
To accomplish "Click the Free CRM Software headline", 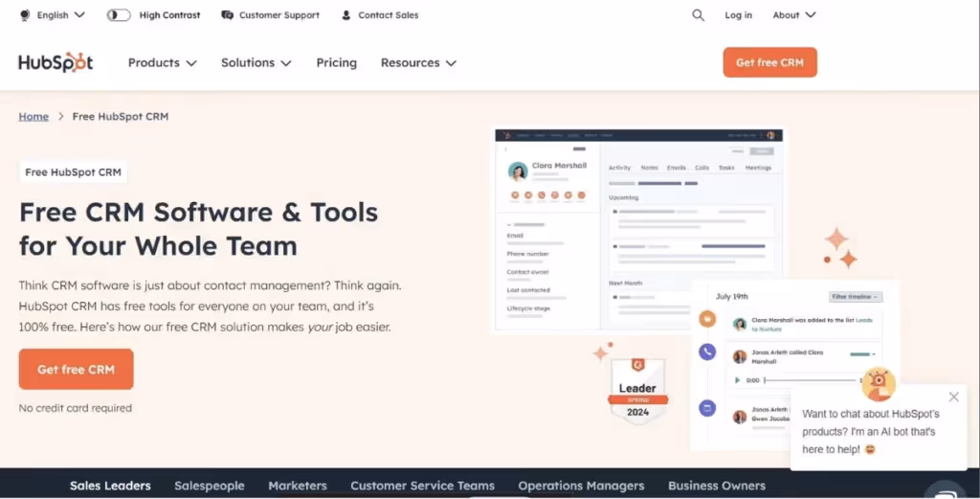I will (199, 229).
